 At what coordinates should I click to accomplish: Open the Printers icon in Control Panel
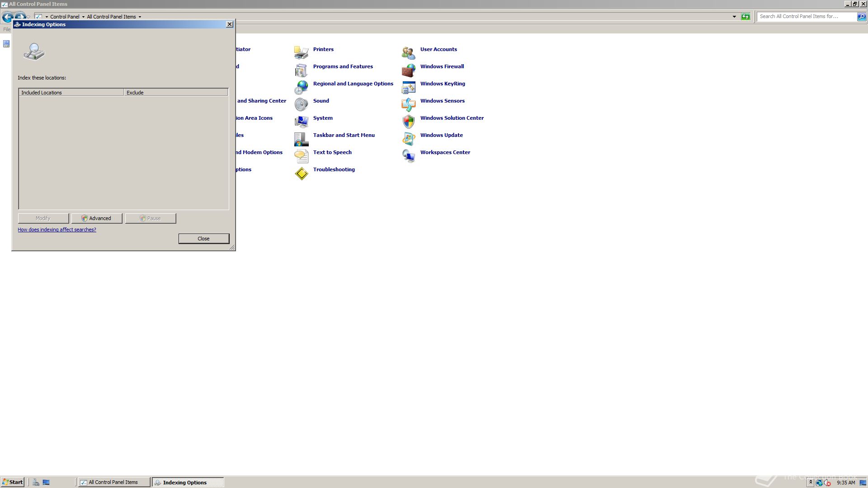click(x=301, y=52)
